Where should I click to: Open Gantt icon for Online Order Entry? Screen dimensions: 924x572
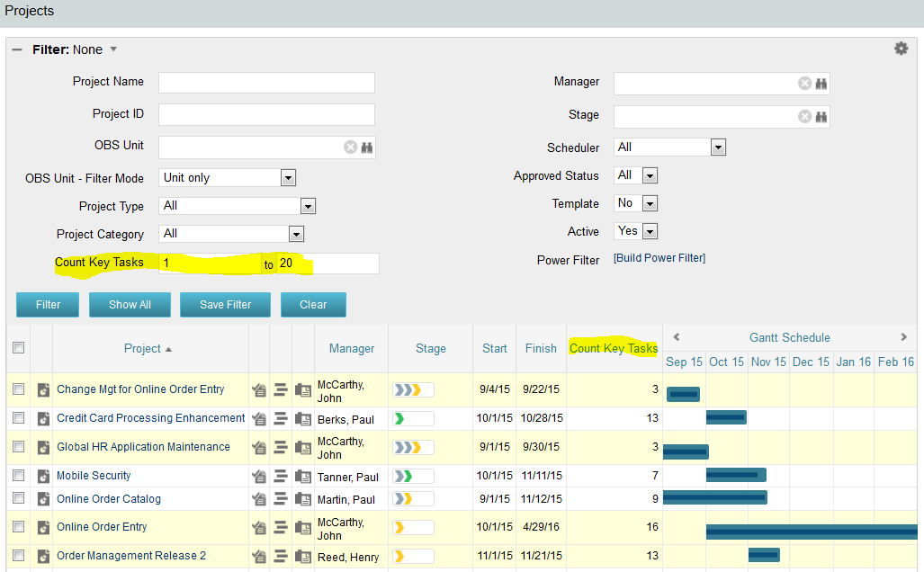click(281, 527)
